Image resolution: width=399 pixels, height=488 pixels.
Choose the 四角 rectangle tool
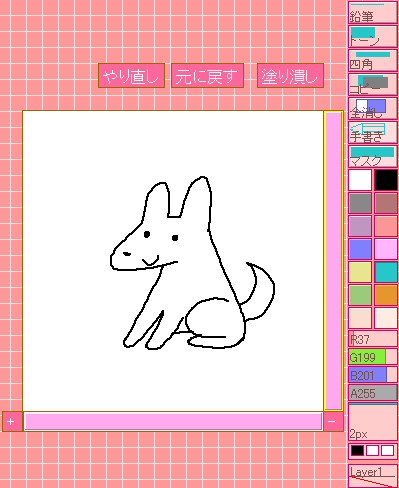(373, 61)
